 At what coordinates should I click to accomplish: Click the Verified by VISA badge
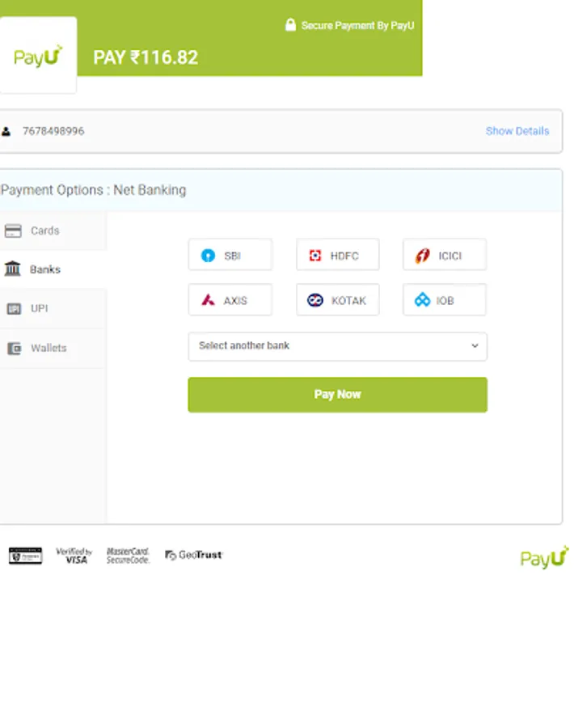click(x=74, y=556)
